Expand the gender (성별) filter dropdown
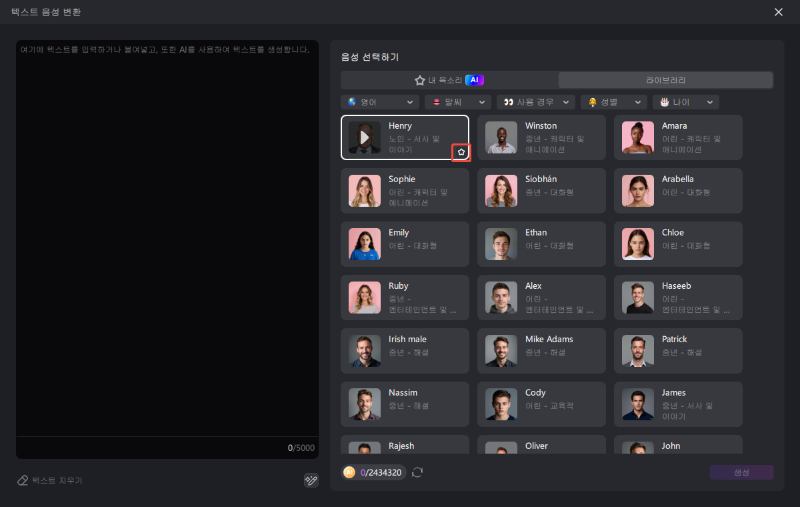This screenshot has height=507, width=800. (613, 102)
